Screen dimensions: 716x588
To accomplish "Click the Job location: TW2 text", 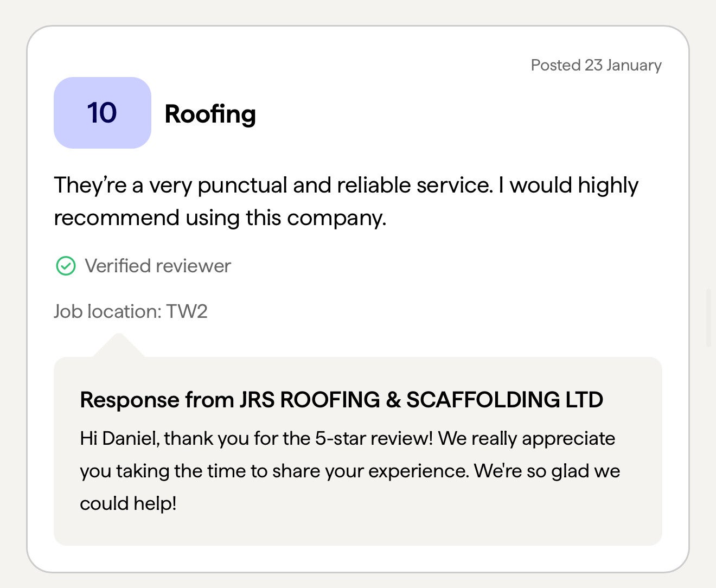I will tap(130, 311).
